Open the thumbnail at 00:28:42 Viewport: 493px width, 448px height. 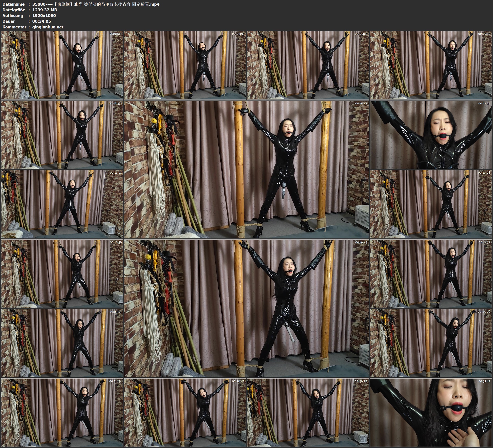click(x=185, y=412)
